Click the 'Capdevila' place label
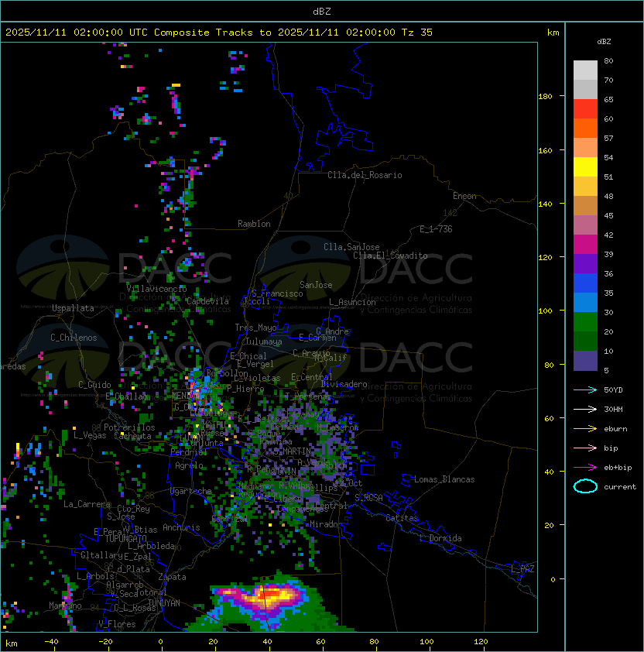Viewport: 644px width, 652px height. [207, 301]
